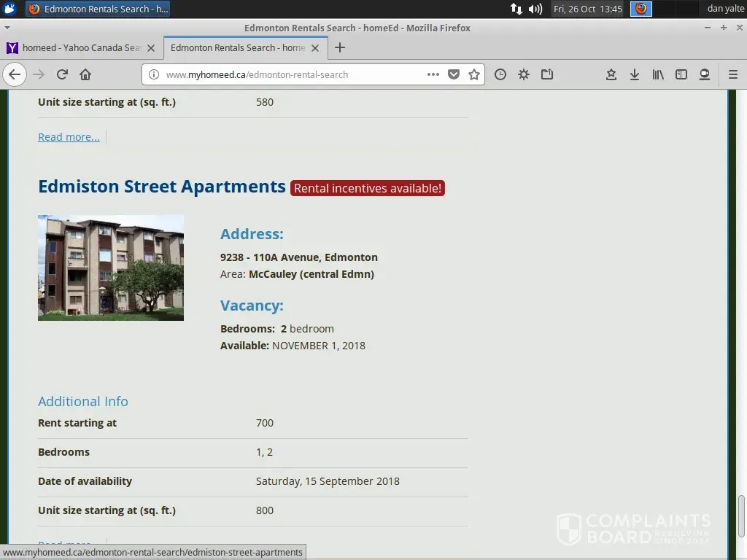Open the Firefox hamburger menu
This screenshot has height=560, width=747.
click(733, 74)
